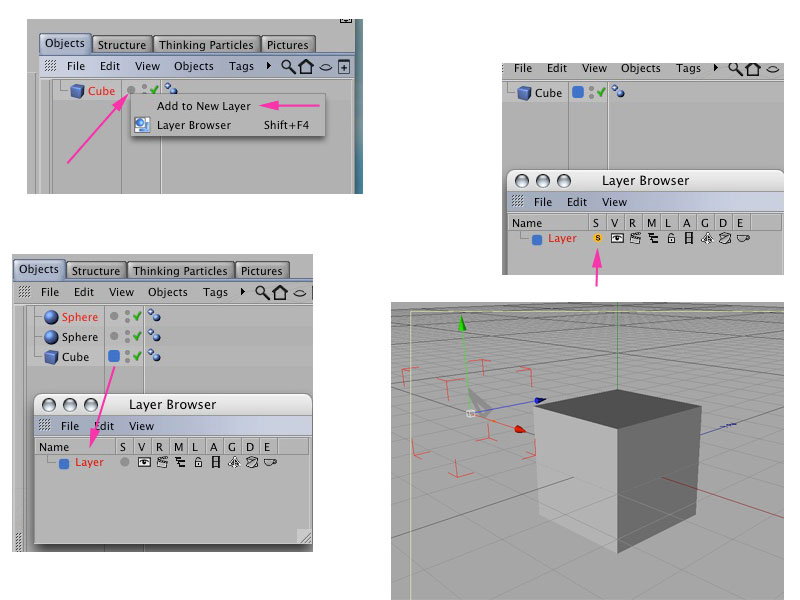This screenshot has width=800, height=600.
Task: Click the plus-box icon at toolbar end
Action: [x=344, y=66]
